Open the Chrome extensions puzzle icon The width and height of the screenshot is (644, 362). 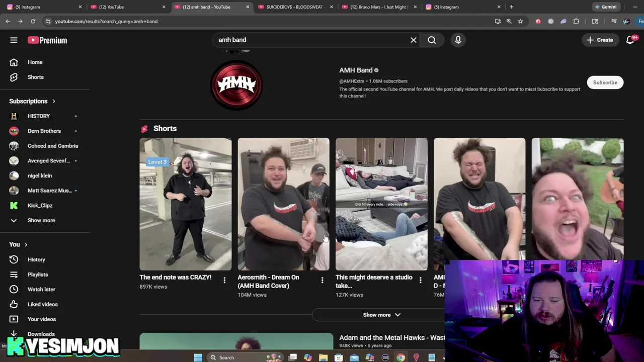click(x=576, y=21)
